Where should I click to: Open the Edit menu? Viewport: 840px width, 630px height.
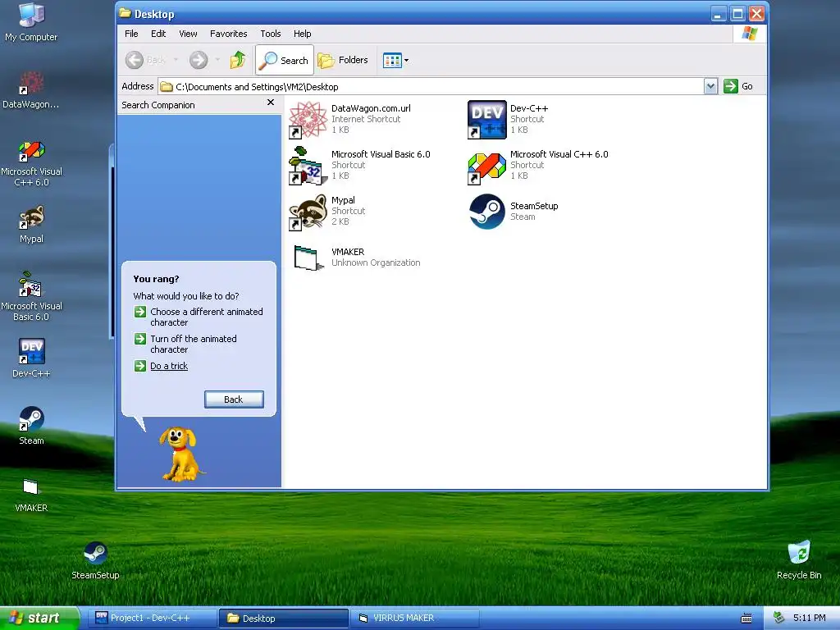(158, 34)
